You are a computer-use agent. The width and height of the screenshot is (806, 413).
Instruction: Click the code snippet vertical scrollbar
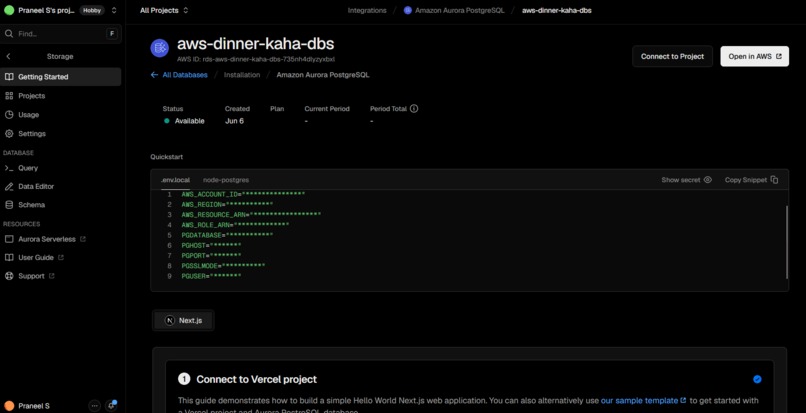786,242
